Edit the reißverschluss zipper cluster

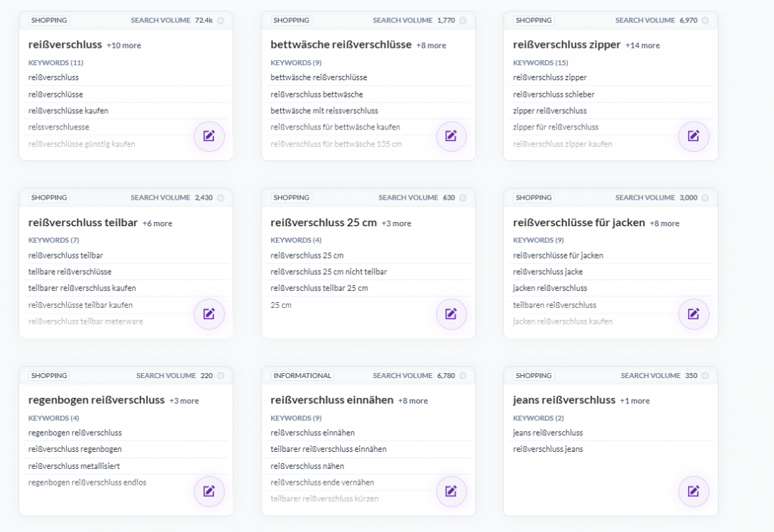[693, 136]
